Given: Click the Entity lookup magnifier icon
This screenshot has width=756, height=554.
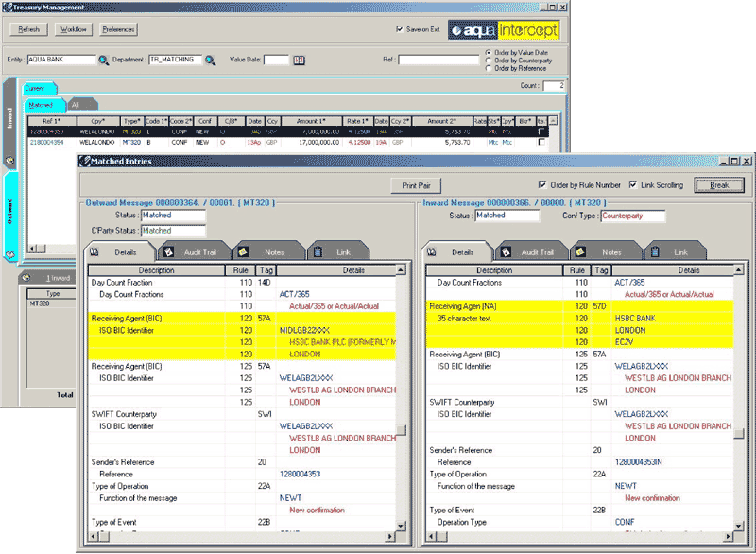Looking at the screenshot, I should pyautogui.click(x=104, y=60).
